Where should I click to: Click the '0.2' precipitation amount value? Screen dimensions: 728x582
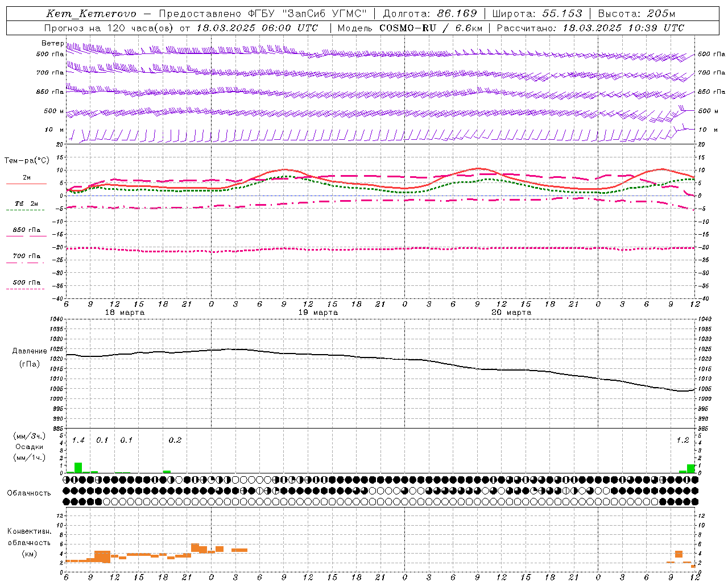[x=175, y=440]
